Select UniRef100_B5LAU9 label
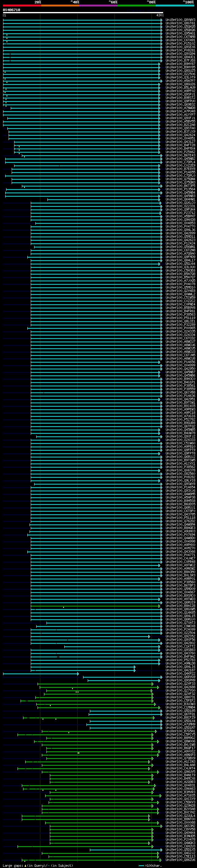Image resolution: width=197 pixels, height=868 pixels. [x=180, y=88]
